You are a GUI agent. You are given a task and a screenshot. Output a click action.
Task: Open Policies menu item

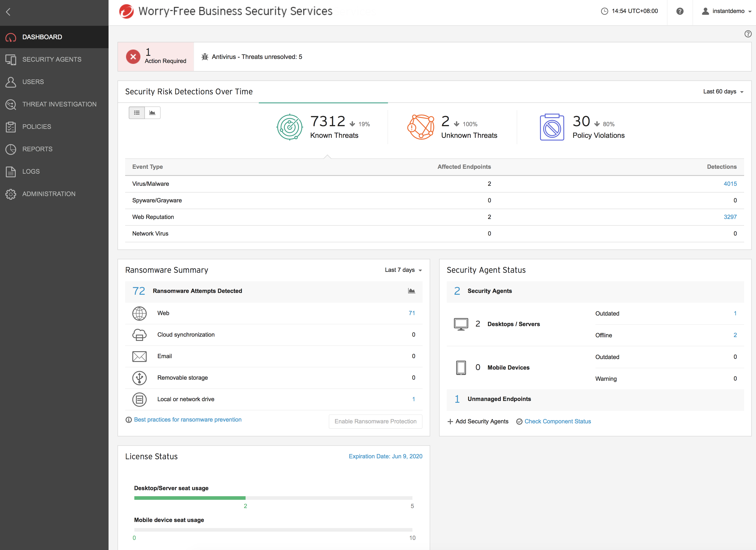tap(54, 127)
